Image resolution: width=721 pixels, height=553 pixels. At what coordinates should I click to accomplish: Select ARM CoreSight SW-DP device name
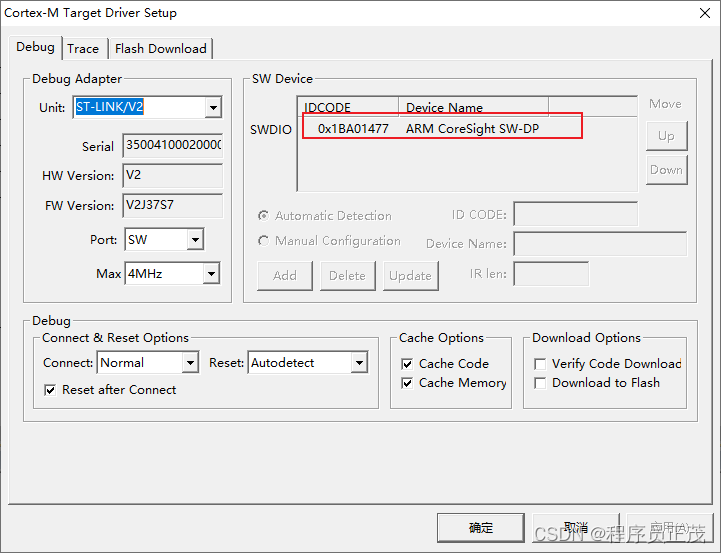pos(472,129)
